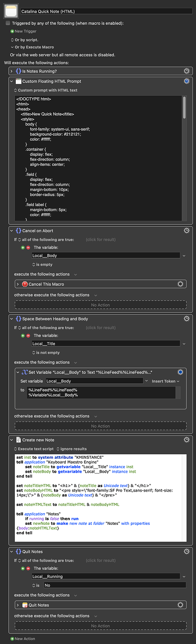Image resolution: width=196 pixels, height=644 pixels.
Task: Collapse the Space Between Heading and Body action
Action: 12,319
